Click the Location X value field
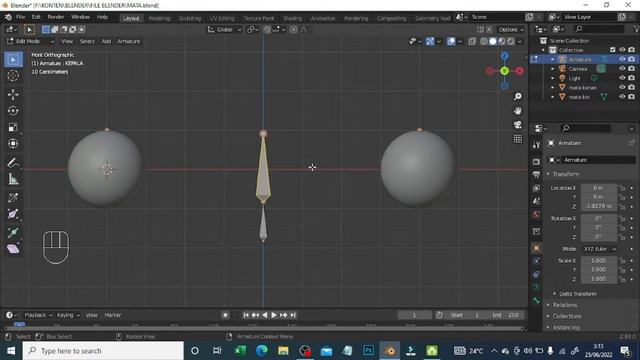 [599, 188]
